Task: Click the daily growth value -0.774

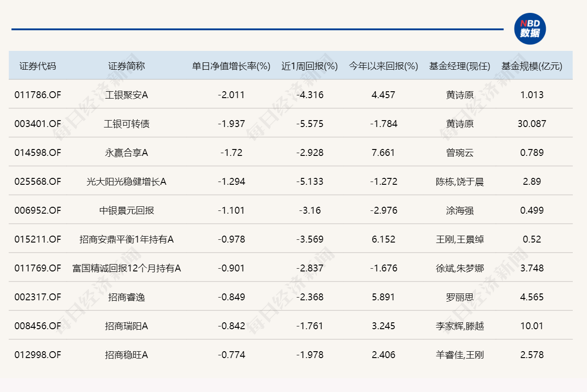Action: point(231,355)
